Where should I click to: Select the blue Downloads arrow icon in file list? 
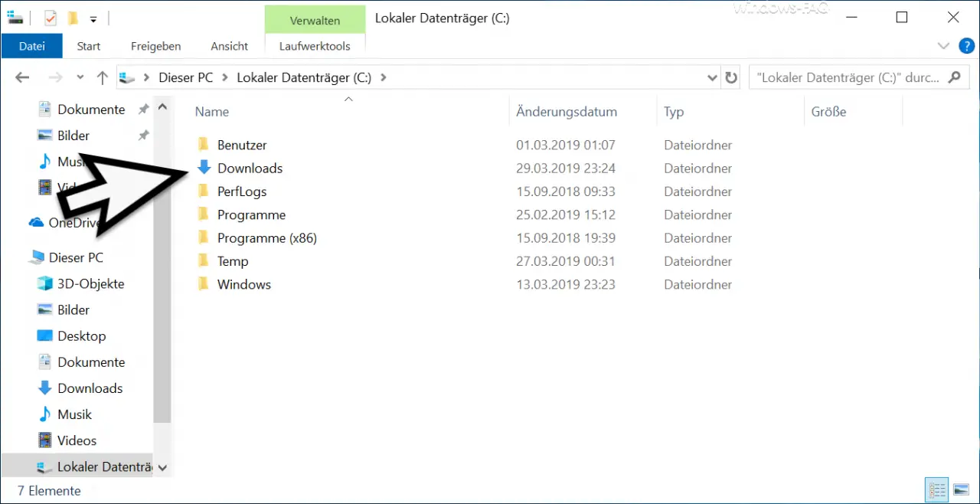click(x=203, y=168)
